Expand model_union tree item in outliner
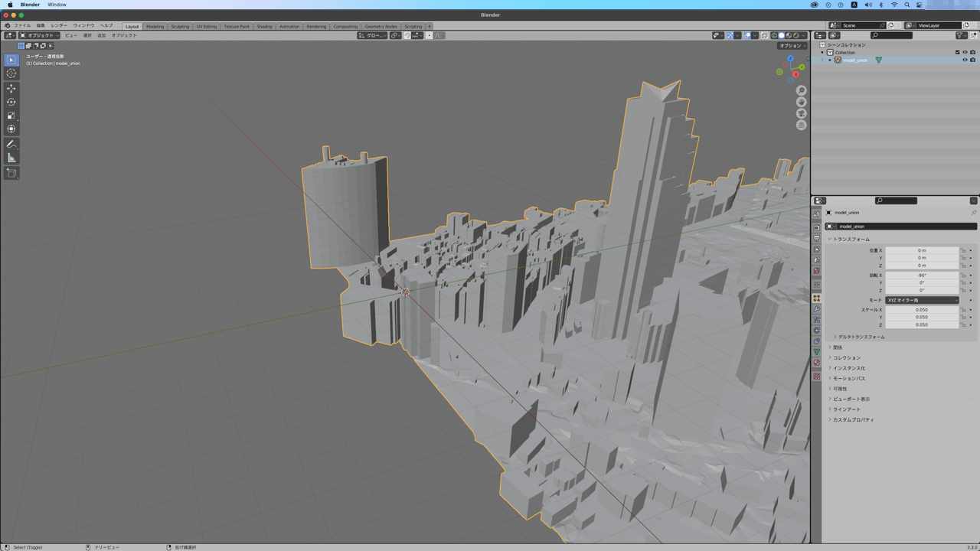This screenshot has height=551, width=980. tap(830, 60)
